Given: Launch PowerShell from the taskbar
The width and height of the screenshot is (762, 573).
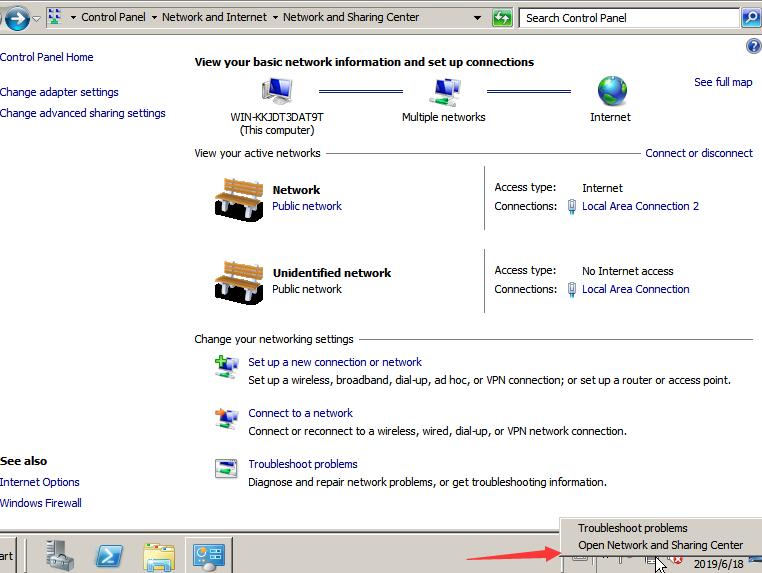Looking at the screenshot, I should coord(109,555).
